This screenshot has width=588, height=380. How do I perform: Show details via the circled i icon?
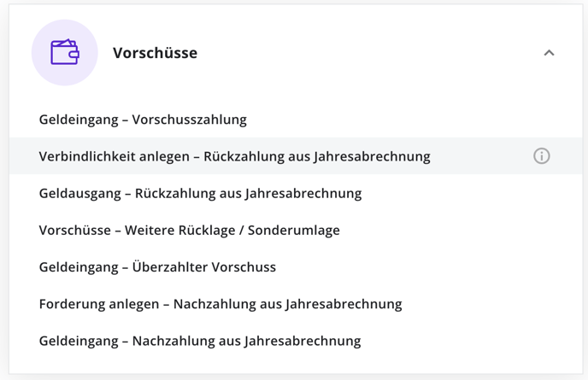click(x=542, y=156)
